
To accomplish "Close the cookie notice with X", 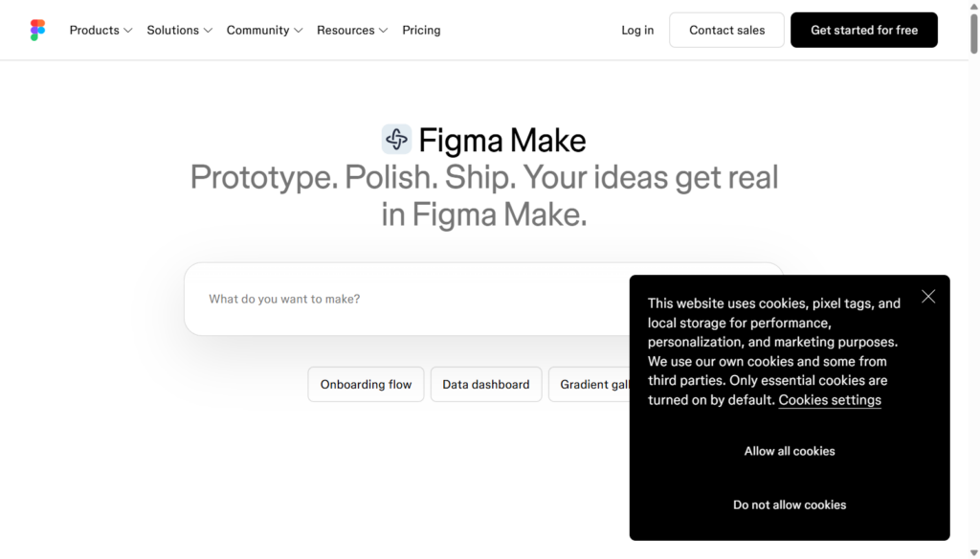I will tap(928, 297).
